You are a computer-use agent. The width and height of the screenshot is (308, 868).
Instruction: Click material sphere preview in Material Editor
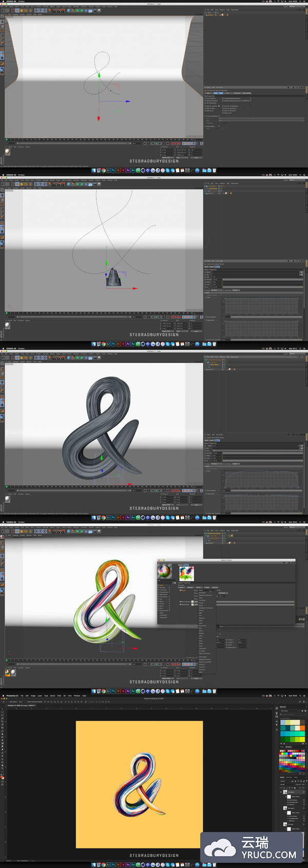coord(164,572)
